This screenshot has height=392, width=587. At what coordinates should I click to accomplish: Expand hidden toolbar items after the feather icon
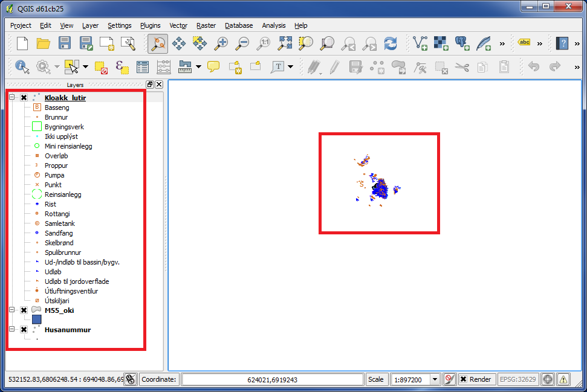click(x=502, y=43)
